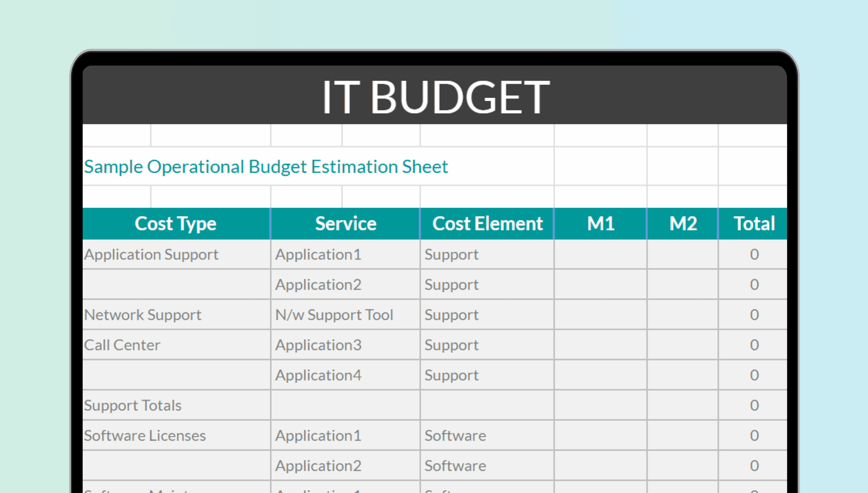Click the Cost Element column header
Screen dimensions: 868x493
click(488, 223)
